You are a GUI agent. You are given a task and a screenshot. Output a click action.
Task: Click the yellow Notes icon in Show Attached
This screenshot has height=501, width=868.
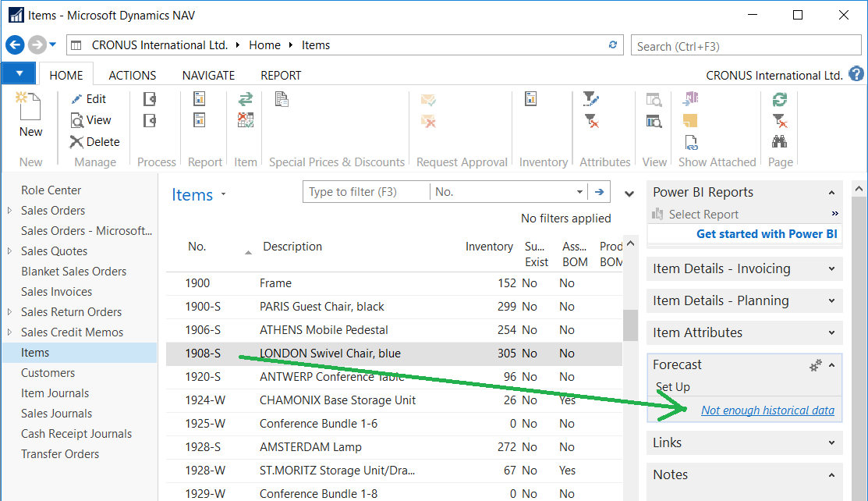690,120
